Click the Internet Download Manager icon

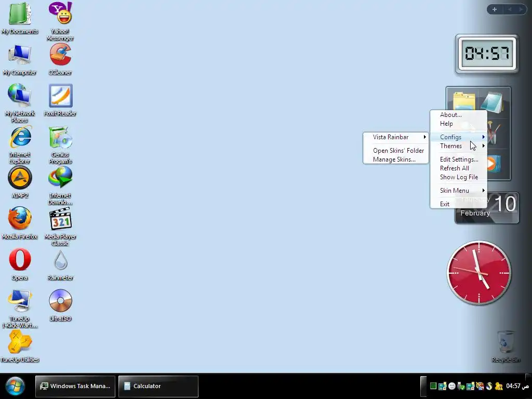tap(60, 186)
